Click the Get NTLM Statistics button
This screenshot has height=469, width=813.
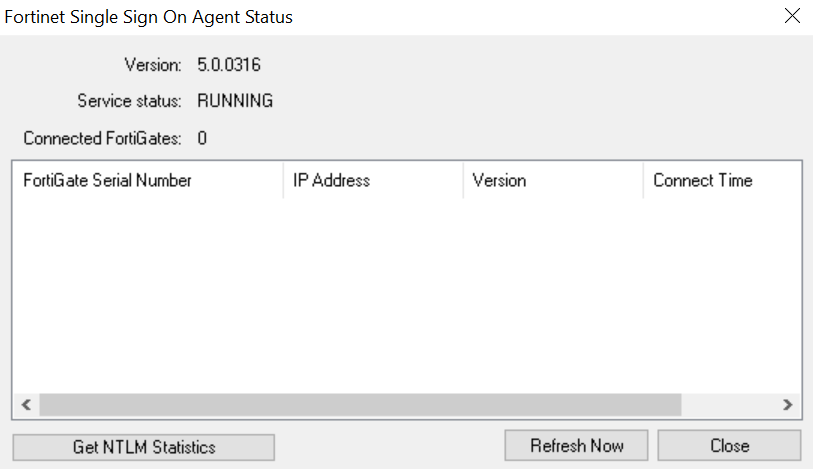click(x=144, y=447)
